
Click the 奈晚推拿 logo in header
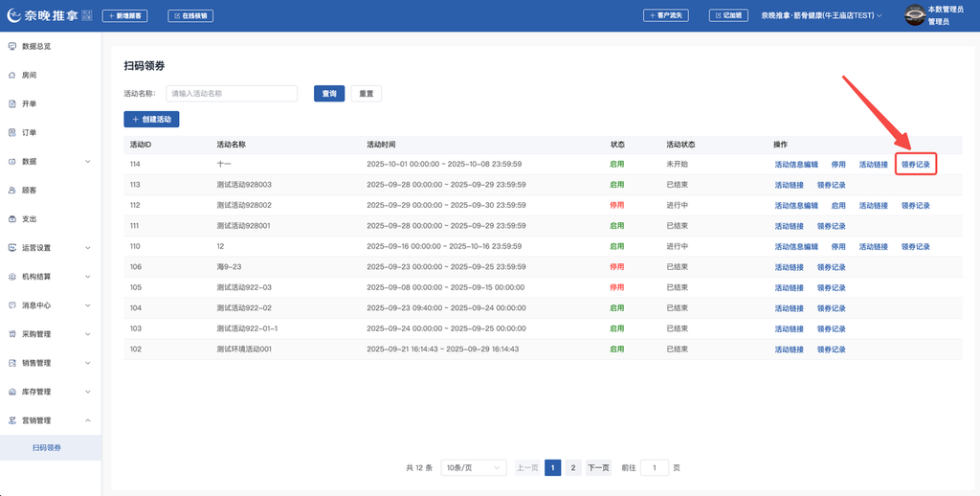[x=48, y=15]
